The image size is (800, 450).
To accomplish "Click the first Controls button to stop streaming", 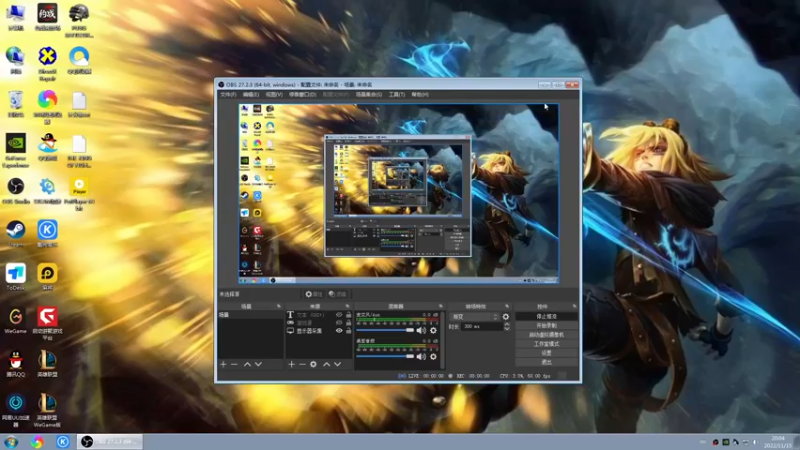I will [546, 316].
